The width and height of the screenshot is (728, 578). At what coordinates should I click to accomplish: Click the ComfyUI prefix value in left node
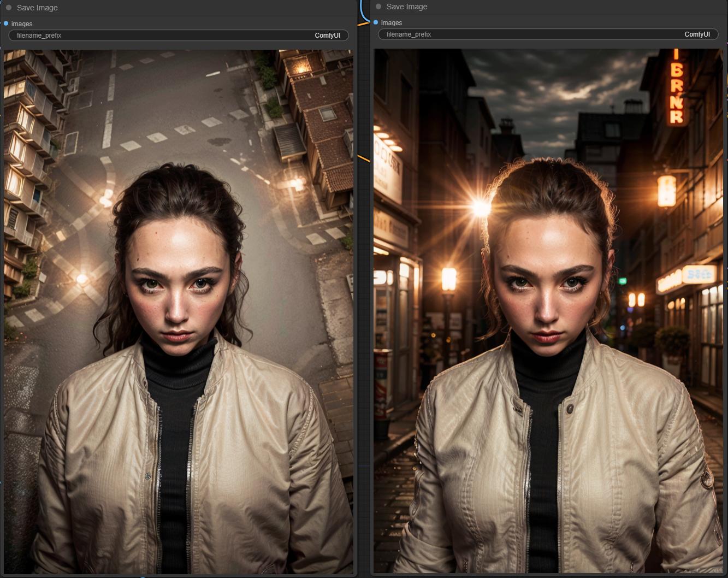pyautogui.click(x=327, y=36)
